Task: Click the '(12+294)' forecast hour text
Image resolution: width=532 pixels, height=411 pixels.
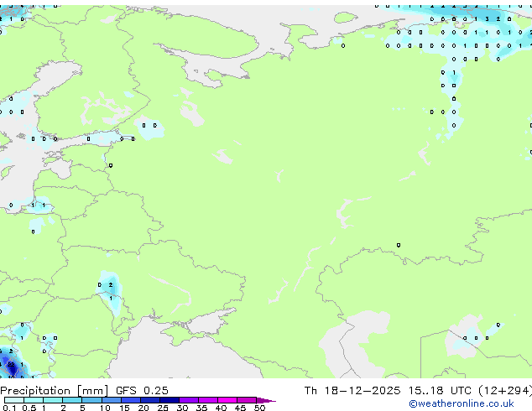Action: coord(505,391)
